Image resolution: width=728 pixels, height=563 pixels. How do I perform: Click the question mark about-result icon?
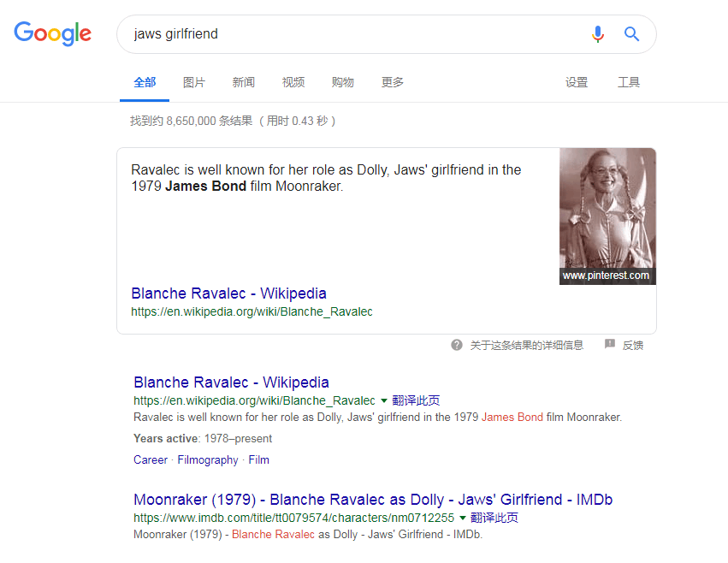click(x=457, y=345)
